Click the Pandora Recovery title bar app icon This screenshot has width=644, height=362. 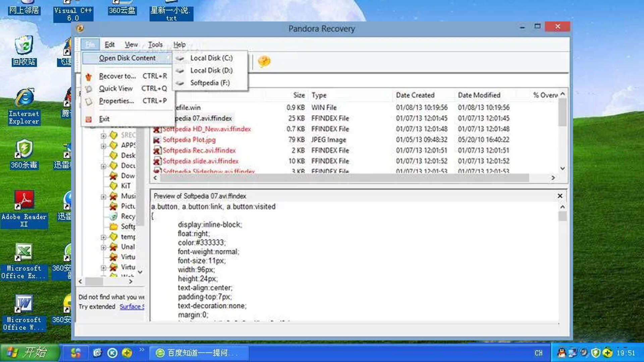pyautogui.click(x=80, y=28)
